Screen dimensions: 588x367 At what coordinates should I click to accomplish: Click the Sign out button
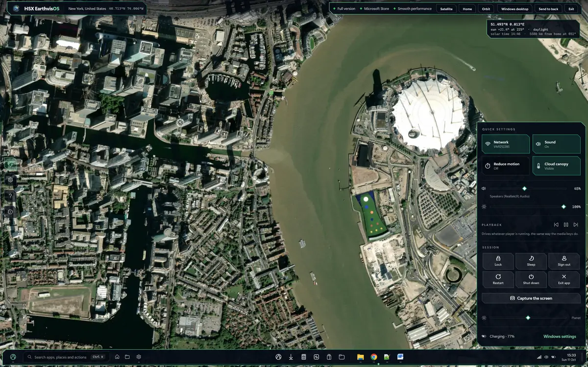click(x=564, y=261)
